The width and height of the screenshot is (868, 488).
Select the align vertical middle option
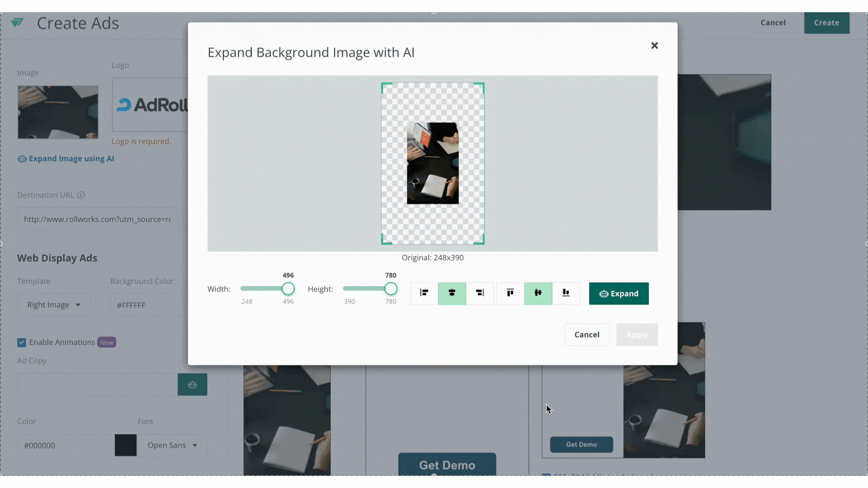[x=538, y=293]
